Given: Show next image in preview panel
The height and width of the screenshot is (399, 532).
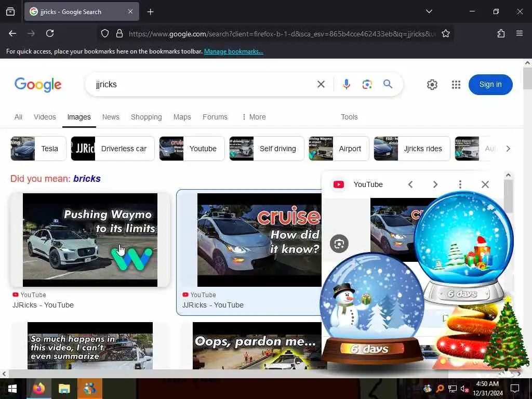Looking at the screenshot, I should [435, 184].
